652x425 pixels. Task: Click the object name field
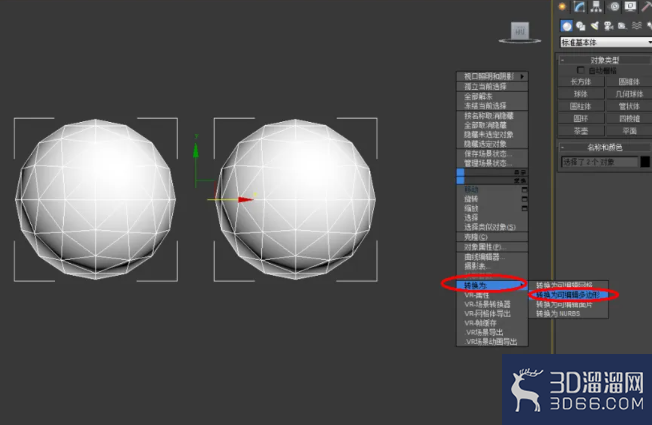[599, 162]
